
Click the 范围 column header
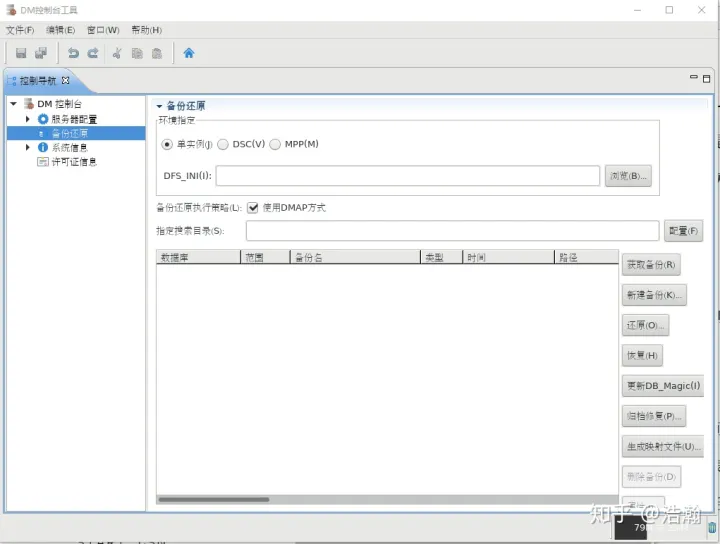click(265, 257)
